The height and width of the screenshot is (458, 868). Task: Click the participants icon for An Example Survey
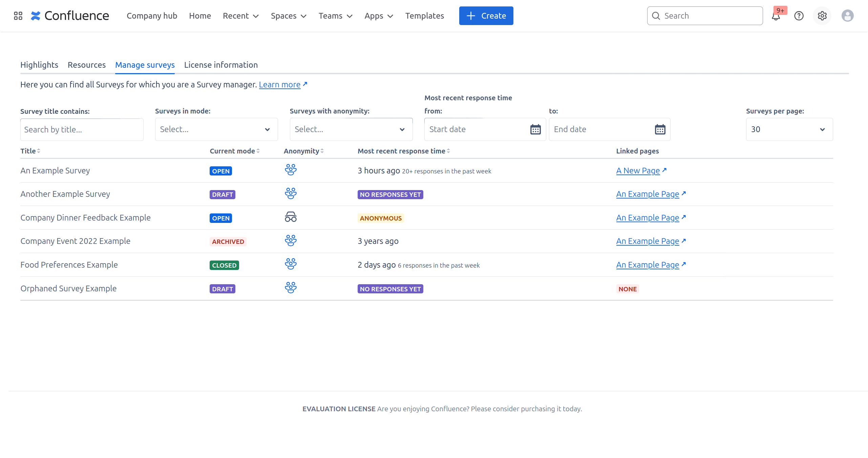291,170
